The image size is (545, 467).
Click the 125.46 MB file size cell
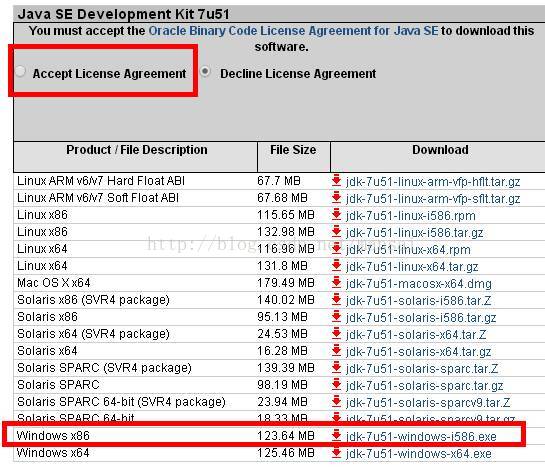286,453
